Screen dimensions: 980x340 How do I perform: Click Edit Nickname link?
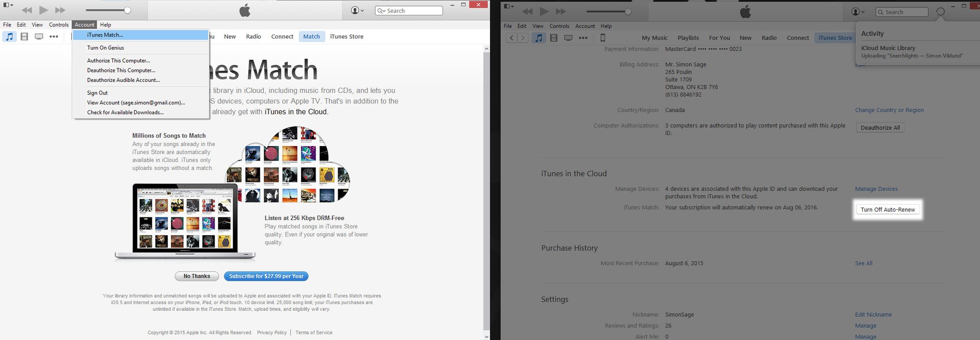click(873, 315)
